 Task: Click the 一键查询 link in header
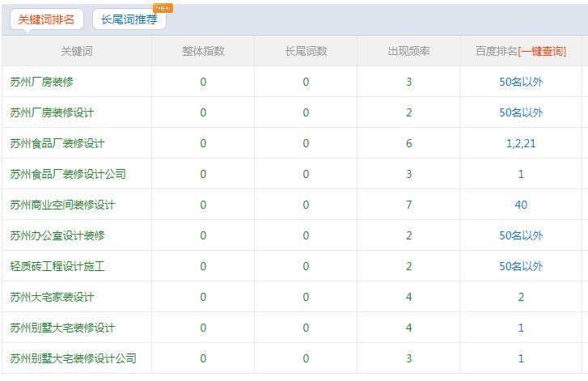tap(542, 51)
